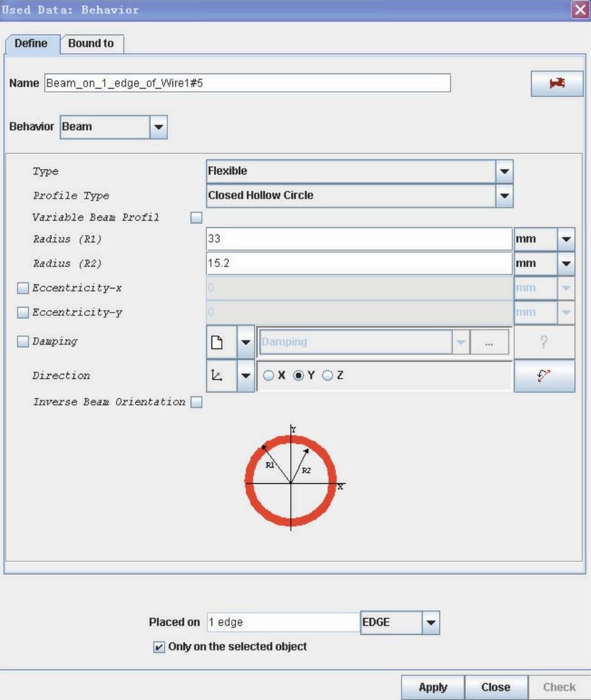
Task: Enable Variable Beam Profil checkbox
Action: (x=197, y=217)
